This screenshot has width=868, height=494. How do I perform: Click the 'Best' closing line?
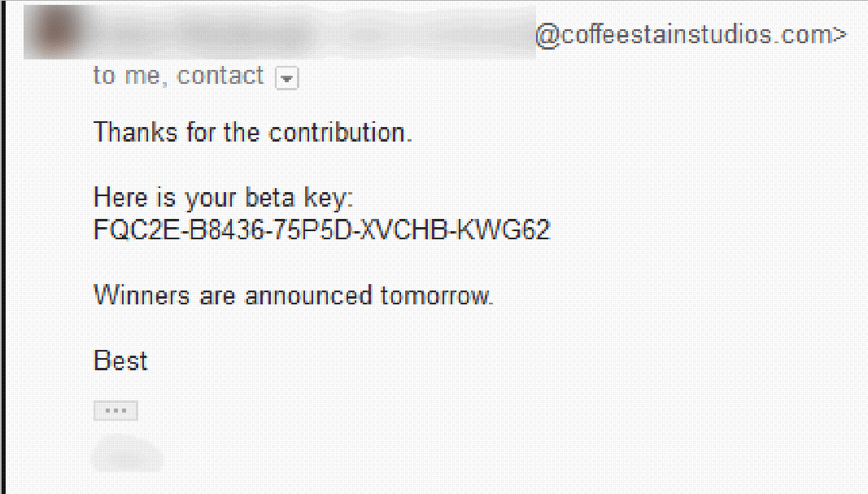pyautogui.click(x=120, y=361)
